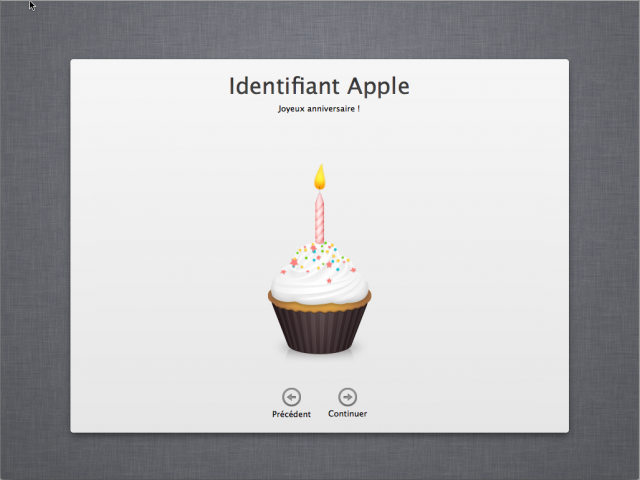Viewport: 640px width, 480px height.
Task: Click the Précédent left-arrow icon
Action: 291,397
